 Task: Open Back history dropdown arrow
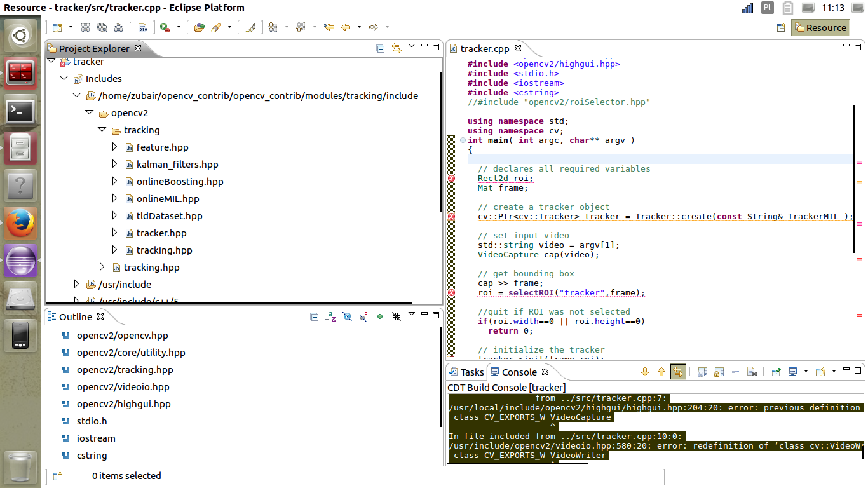point(359,27)
